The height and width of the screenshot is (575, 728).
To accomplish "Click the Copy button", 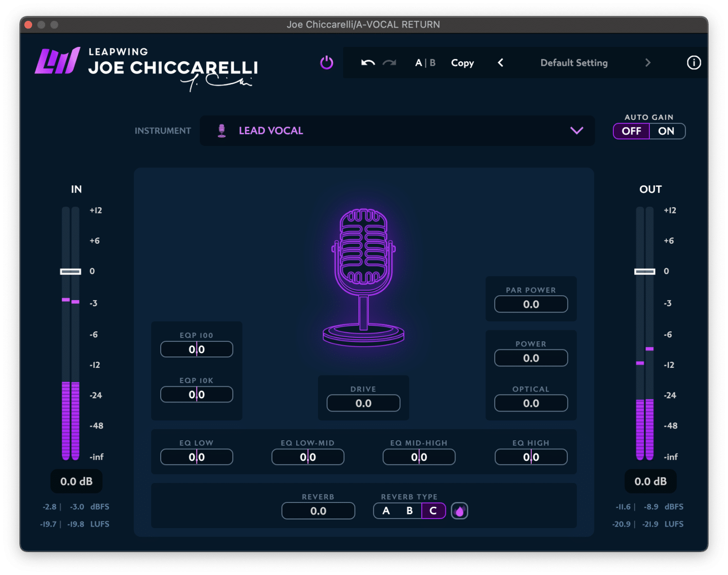I will [462, 63].
